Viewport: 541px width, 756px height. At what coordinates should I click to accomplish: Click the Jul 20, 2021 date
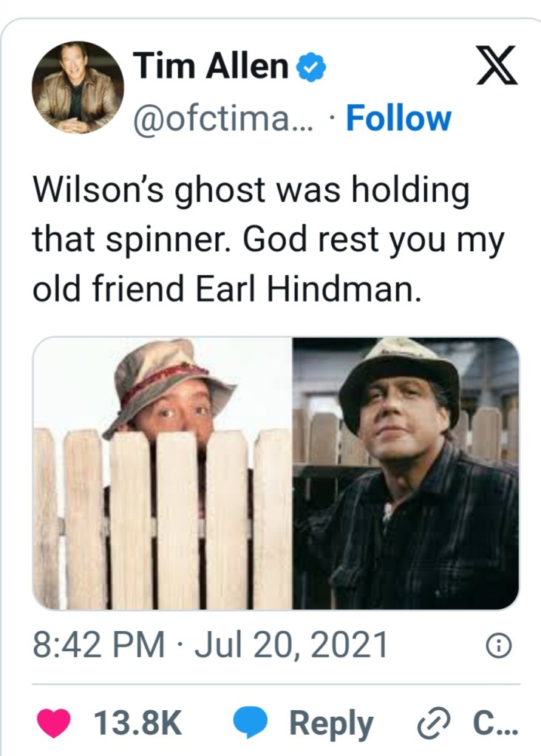coord(289,645)
